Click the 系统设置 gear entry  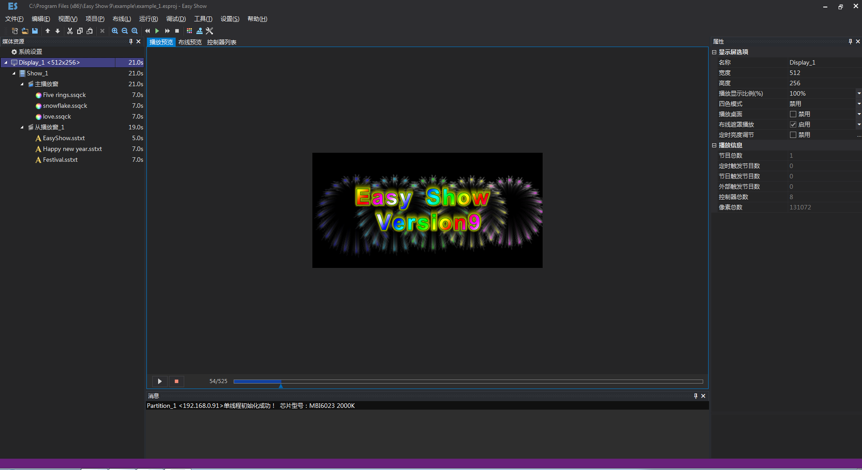27,52
